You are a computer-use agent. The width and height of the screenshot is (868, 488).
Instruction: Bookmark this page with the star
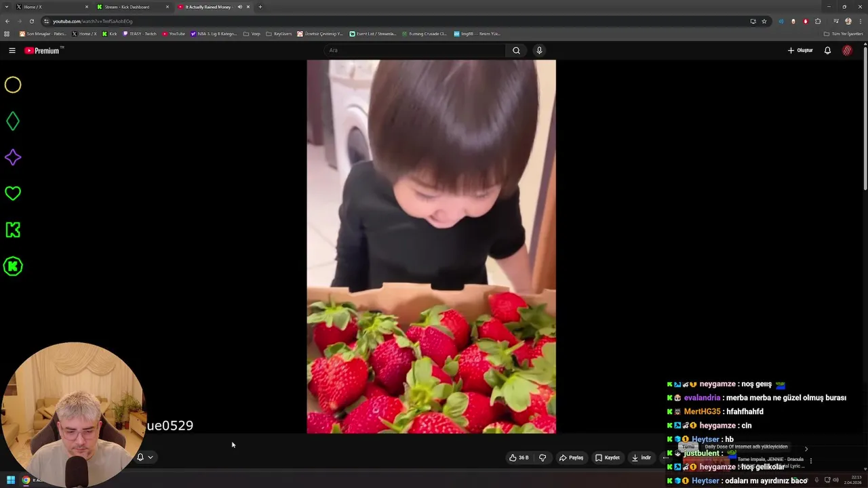pyautogui.click(x=764, y=21)
